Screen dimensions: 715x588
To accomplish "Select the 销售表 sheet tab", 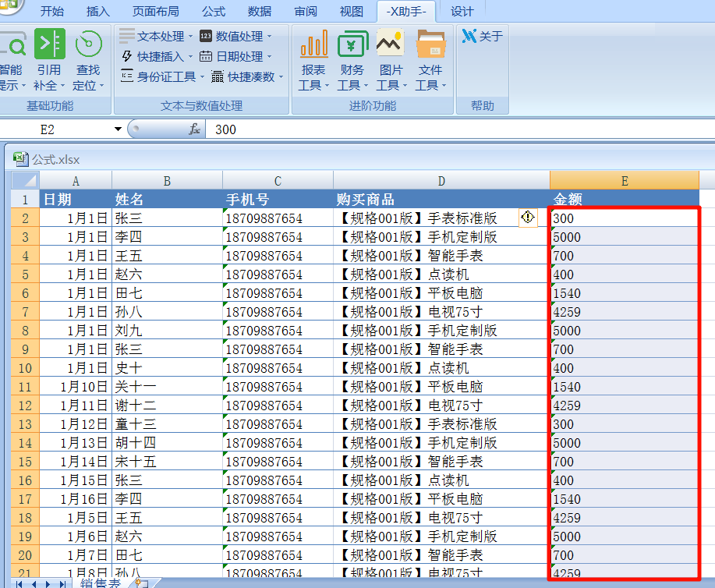I will coord(101,583).
